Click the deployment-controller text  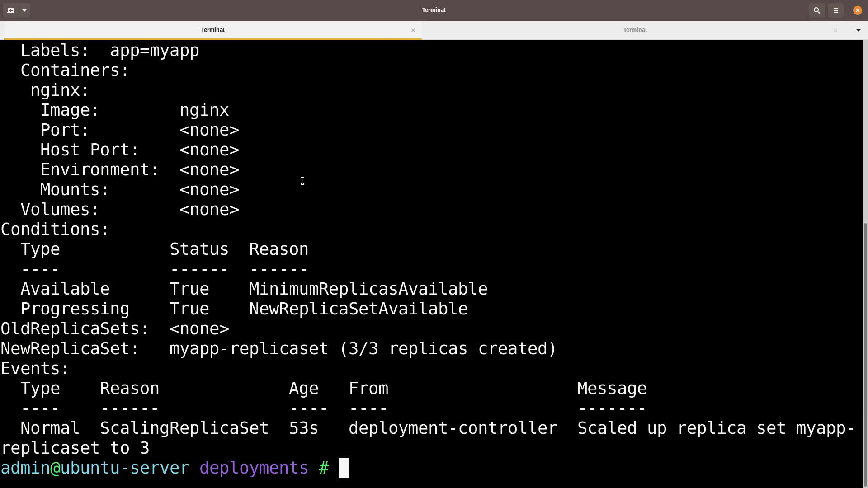(x=453, y=428)
